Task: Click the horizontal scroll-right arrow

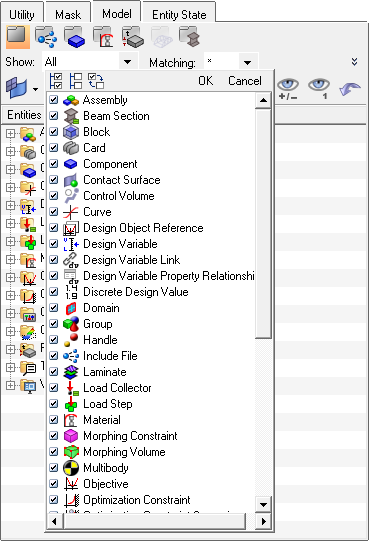Action: coord(263,521)
